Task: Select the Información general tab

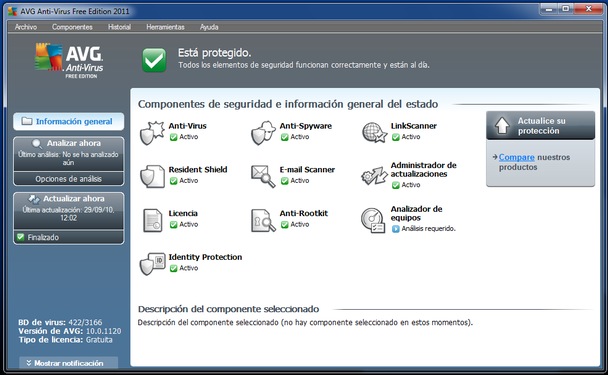Action: (x=69, y=121)
